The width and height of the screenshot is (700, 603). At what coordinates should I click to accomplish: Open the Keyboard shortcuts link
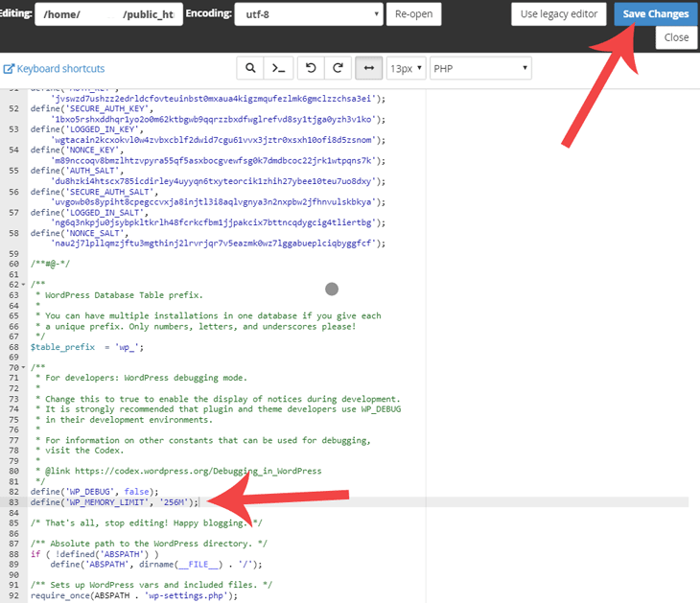(x=54, y=69)
